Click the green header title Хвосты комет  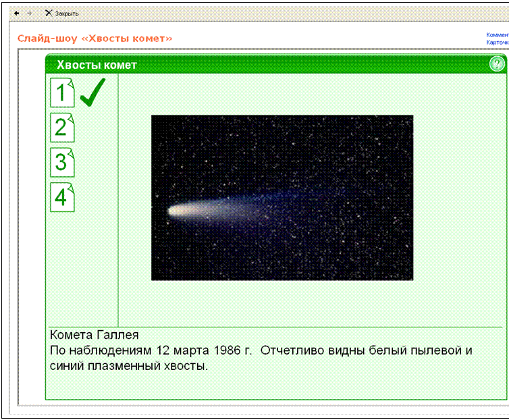pyautogui.click(x=97, y=65)
